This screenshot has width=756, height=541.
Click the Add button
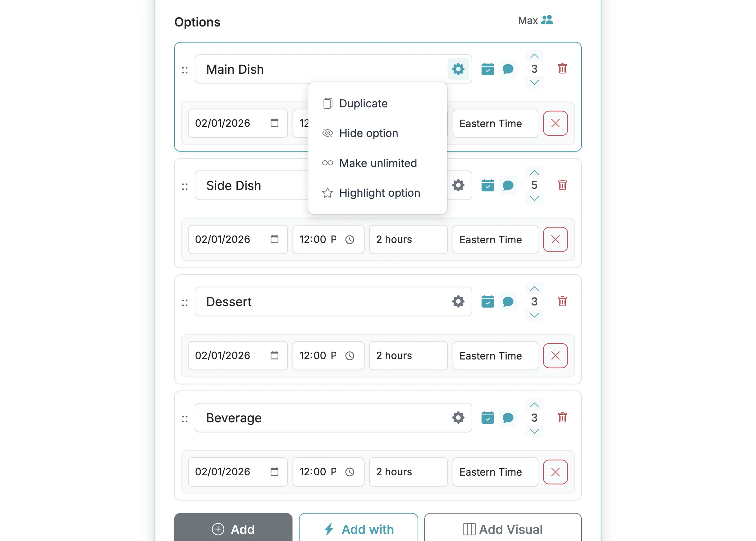(234, 529)
